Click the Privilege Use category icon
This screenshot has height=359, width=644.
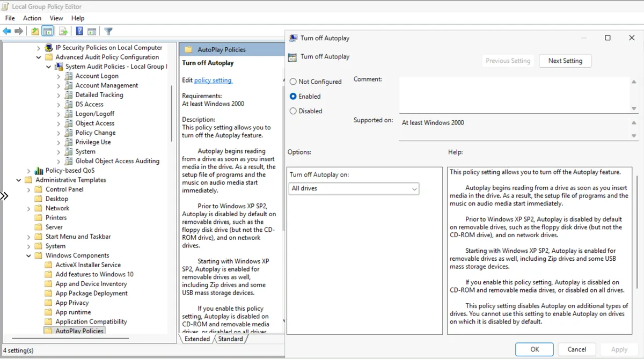69,142
